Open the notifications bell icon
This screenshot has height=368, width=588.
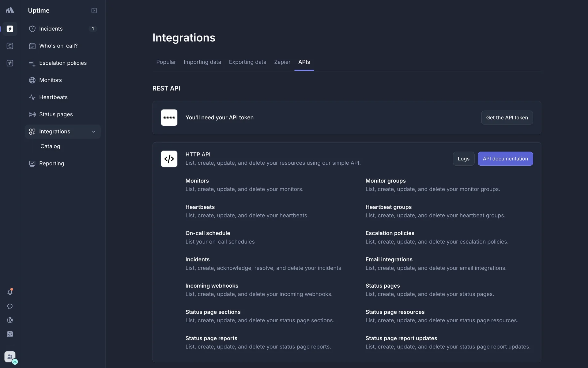click(10, 292)
